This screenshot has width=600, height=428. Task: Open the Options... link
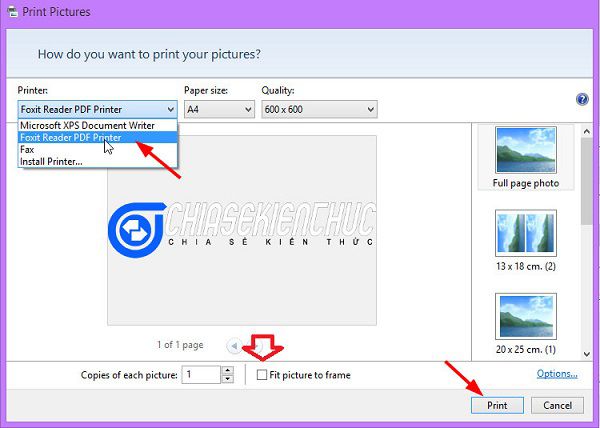(x=557, y=374)
